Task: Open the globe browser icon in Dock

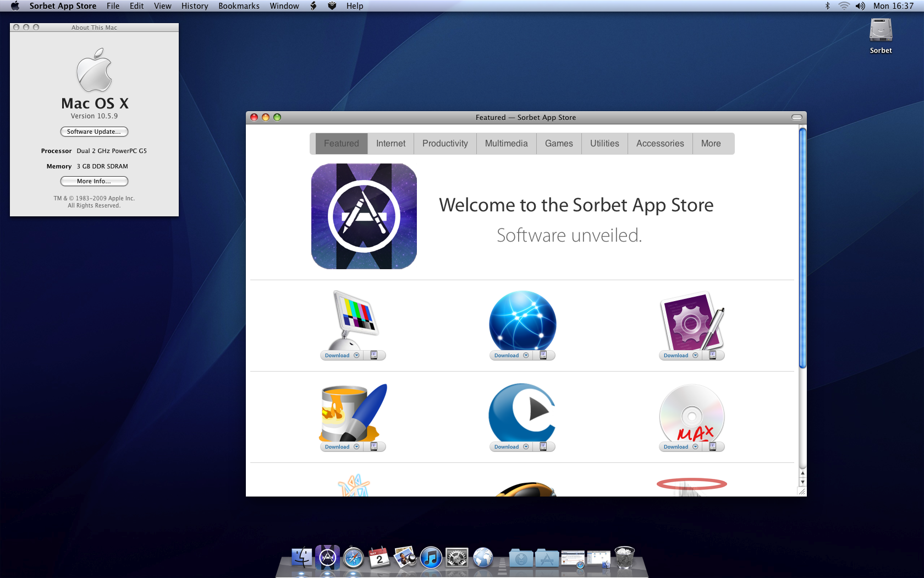Action: [483, 558]
